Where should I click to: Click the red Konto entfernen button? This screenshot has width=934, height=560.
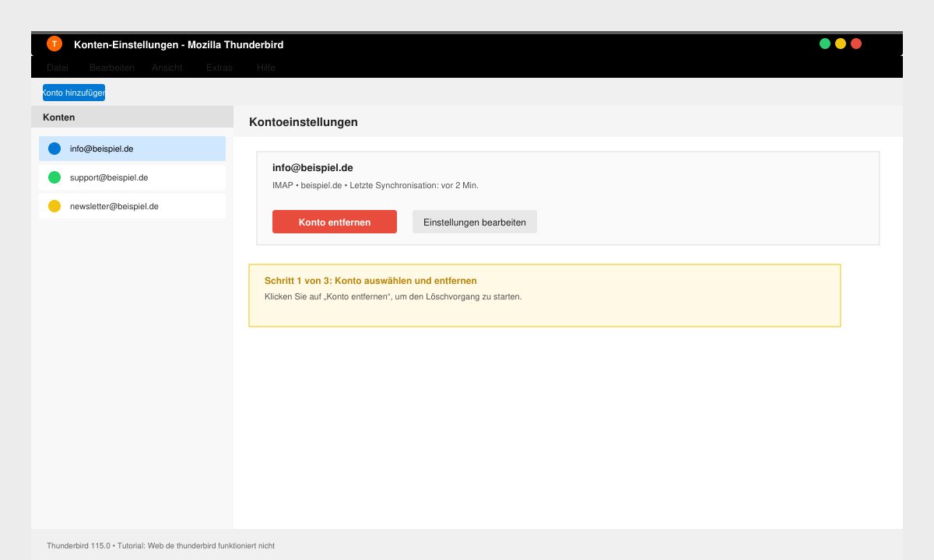[335, 222]
